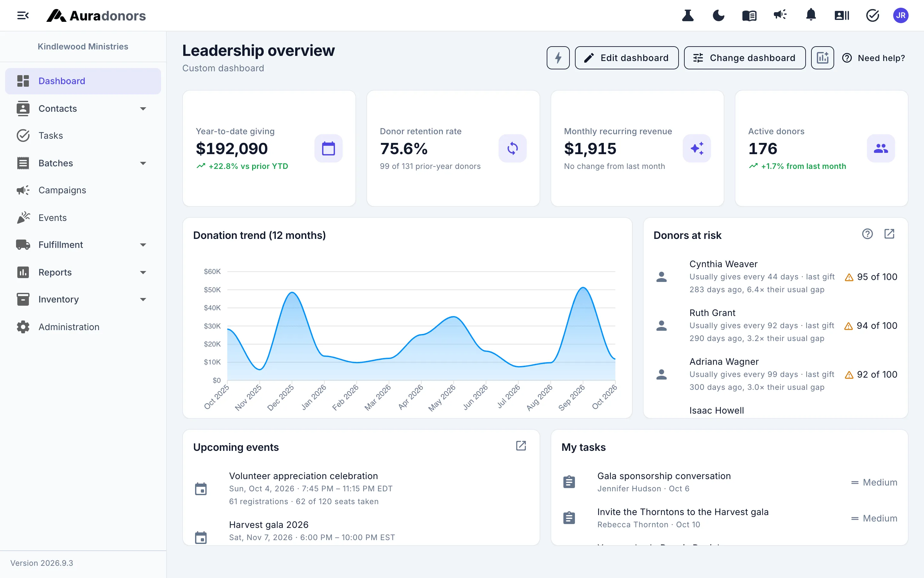Image resolution: width=924 pixels, height=578 pixels.
Task: Select donor Adriana Wagner
Action: tap(775, 374)
